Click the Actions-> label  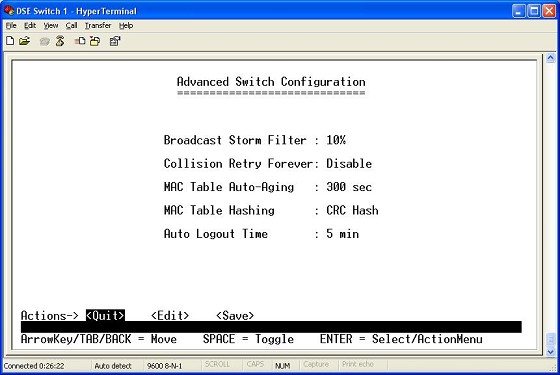point(50,315)
